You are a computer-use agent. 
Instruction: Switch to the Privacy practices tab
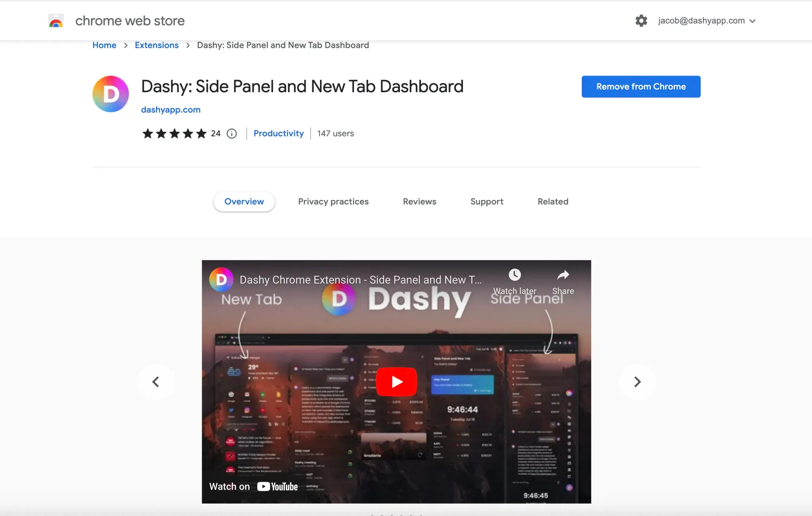[333, 202]
